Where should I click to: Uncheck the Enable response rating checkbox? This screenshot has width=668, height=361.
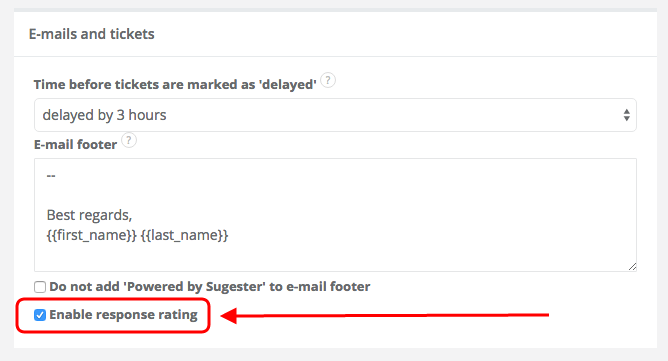[40, 315]
